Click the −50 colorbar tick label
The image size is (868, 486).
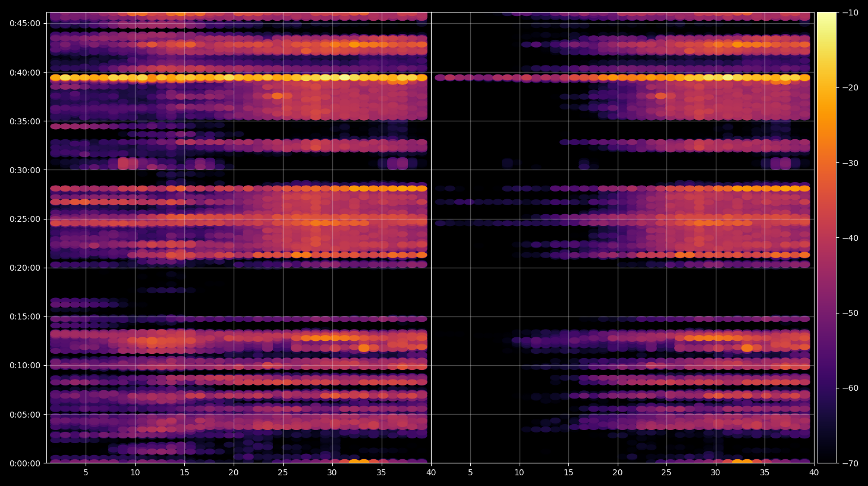tap(850, 313)
